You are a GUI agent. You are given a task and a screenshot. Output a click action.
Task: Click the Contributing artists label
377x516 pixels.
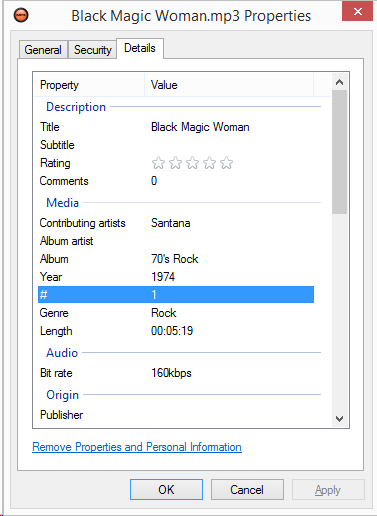82,223
